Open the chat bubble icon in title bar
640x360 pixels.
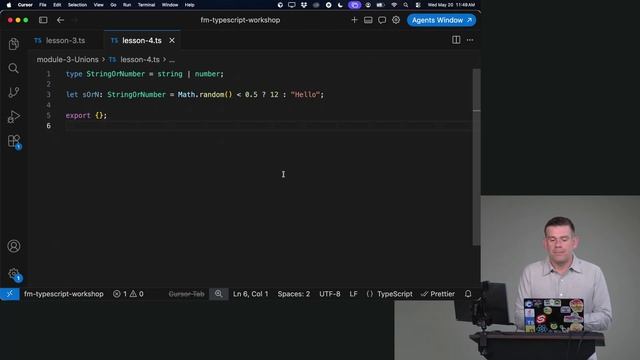click(382, 20)
